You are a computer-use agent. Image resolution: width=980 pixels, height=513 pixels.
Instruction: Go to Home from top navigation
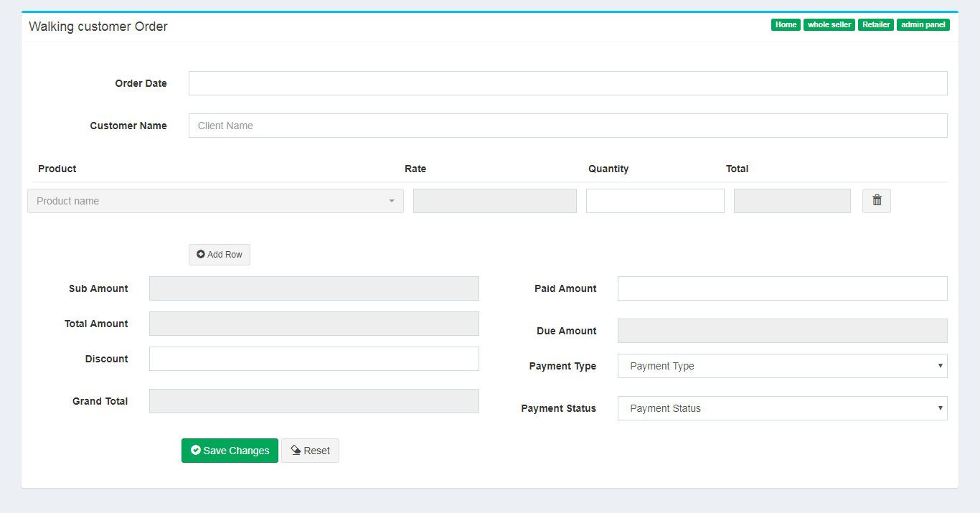pos(786,25)
